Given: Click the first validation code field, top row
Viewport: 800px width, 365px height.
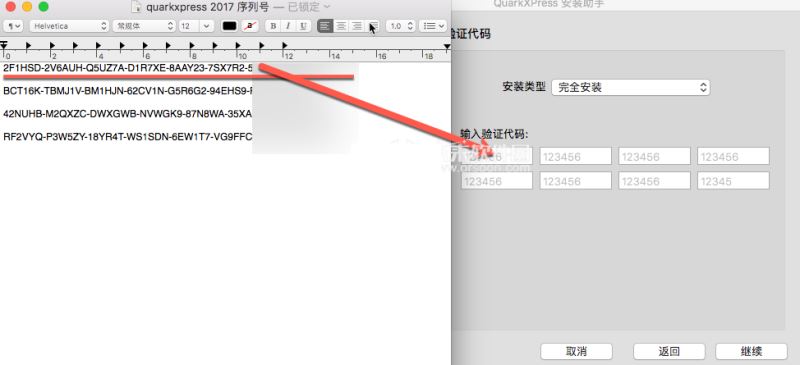Looking at the screenshot, I should click(497, 156).
